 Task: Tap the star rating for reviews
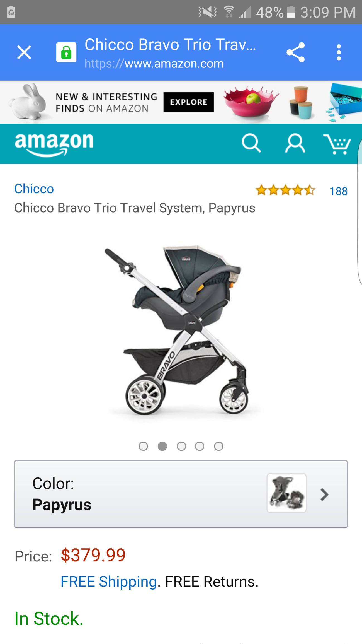[x=285, y=191]
